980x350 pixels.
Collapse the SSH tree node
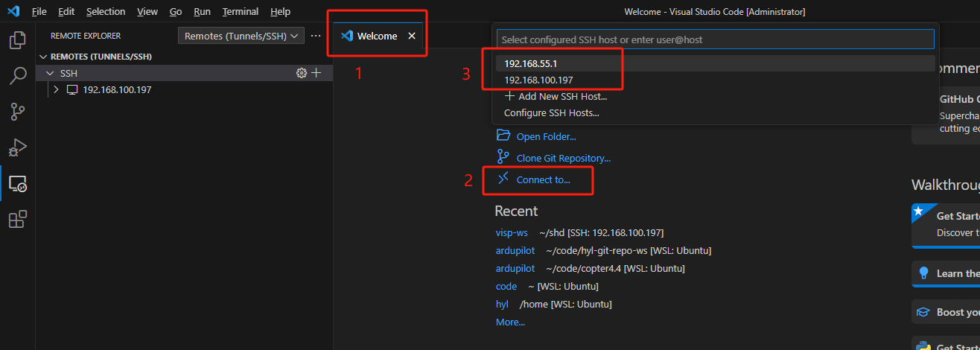(x=51, y=73)
